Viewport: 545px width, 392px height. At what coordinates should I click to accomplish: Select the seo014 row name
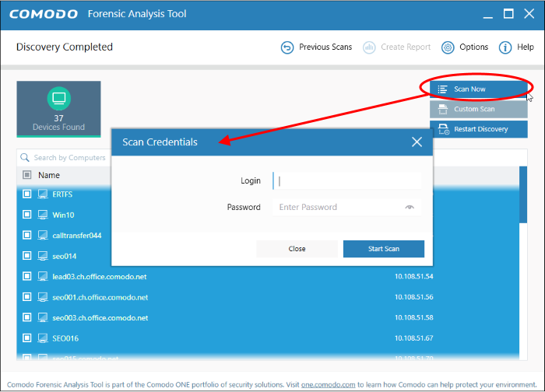[x=65, y=256]
